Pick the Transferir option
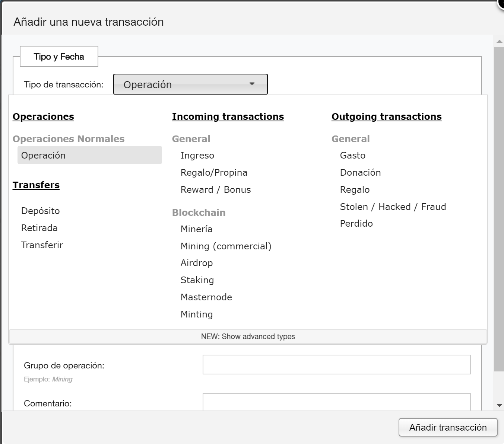Viewport: 504px width, 444px height. pos(42,245)
